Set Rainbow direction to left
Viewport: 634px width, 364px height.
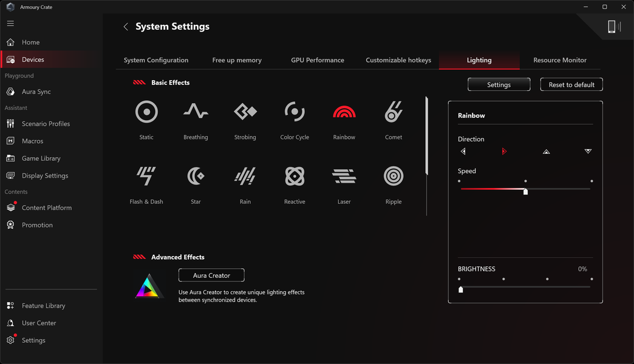463,152
